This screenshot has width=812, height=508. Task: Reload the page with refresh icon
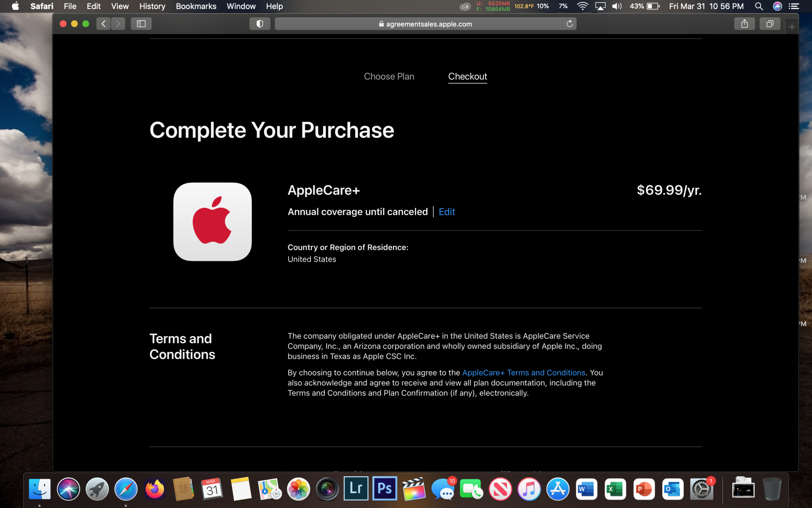click(x=570, y=24)
